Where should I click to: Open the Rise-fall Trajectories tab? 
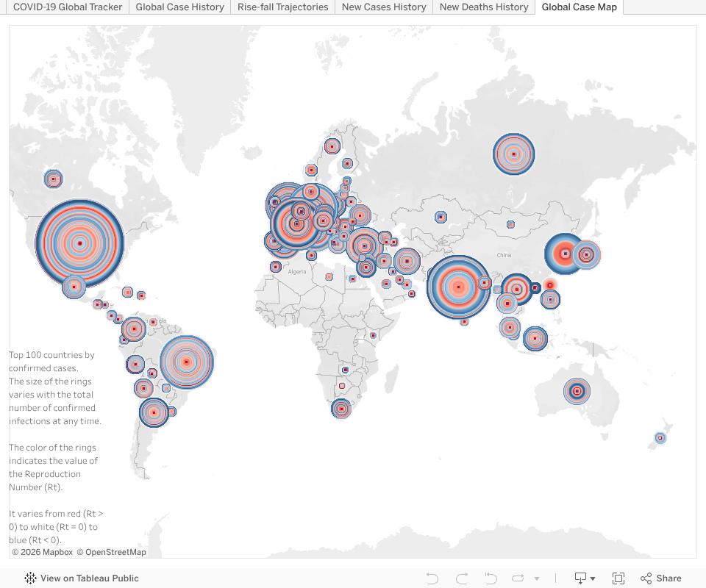(282, 7)
